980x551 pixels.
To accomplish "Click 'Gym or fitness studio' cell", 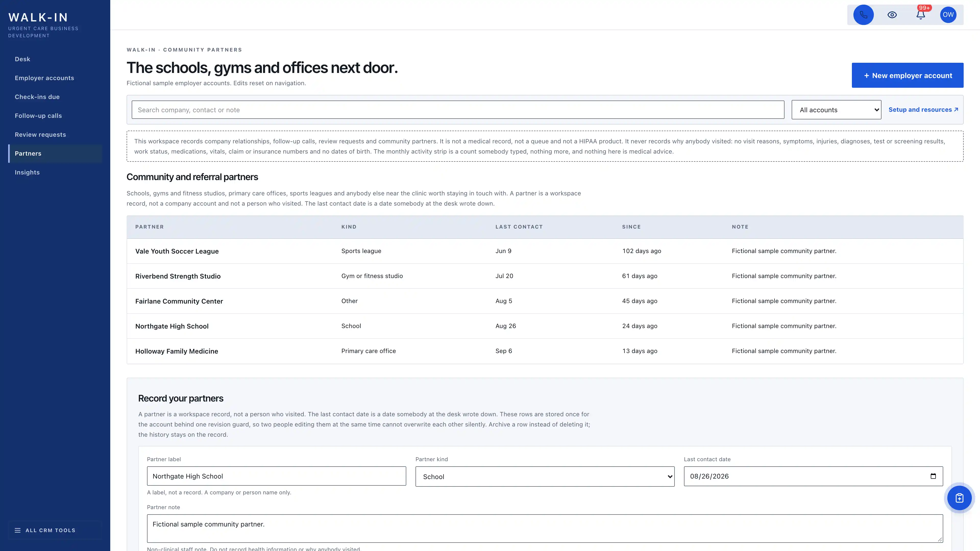I will point(372,276).
